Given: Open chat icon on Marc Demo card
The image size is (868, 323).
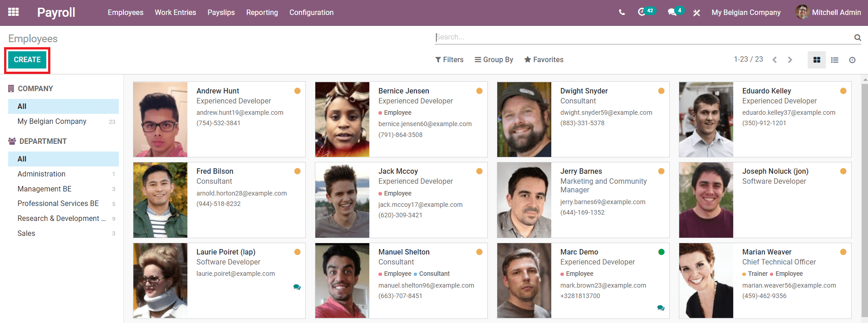Looking at the screenshot, I should 661,308.
